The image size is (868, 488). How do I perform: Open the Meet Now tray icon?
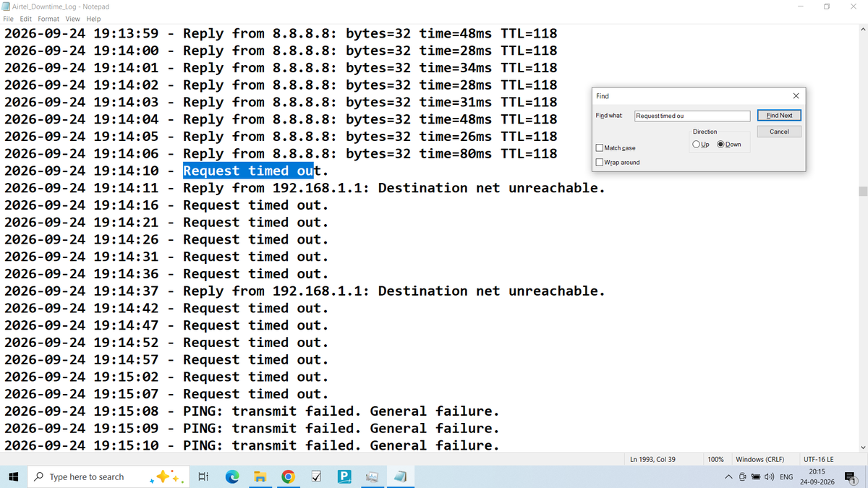[x=743, y=476]
